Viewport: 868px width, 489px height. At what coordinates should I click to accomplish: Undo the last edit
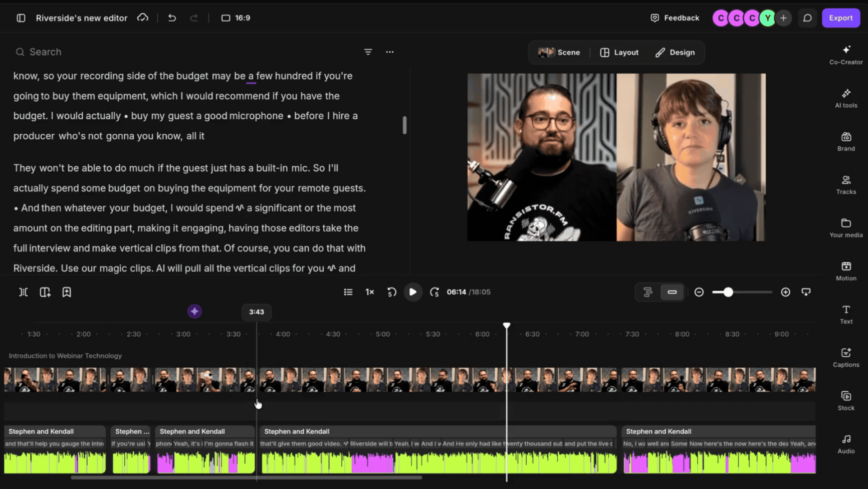coord(172,18)
